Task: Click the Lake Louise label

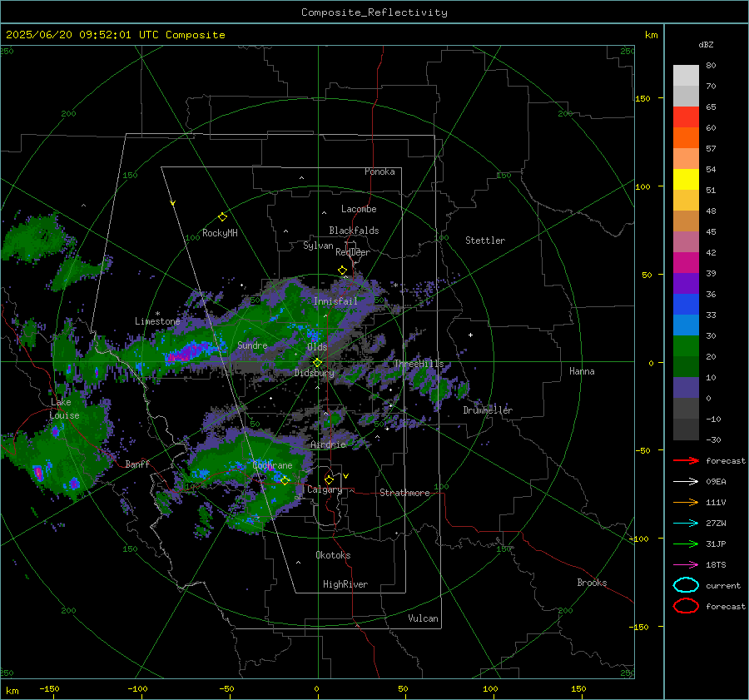Action: click(64, 409)
